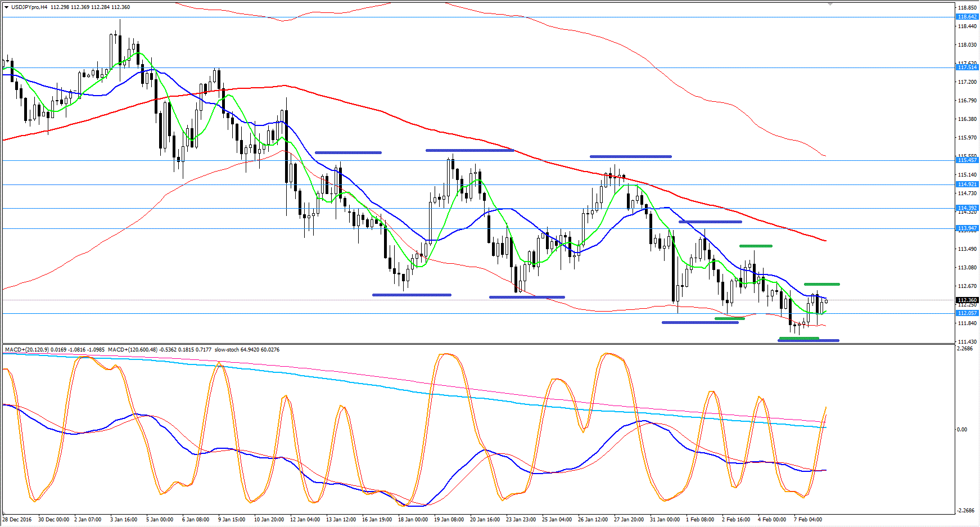Select the 118.642 price level label

coord(967,17)
